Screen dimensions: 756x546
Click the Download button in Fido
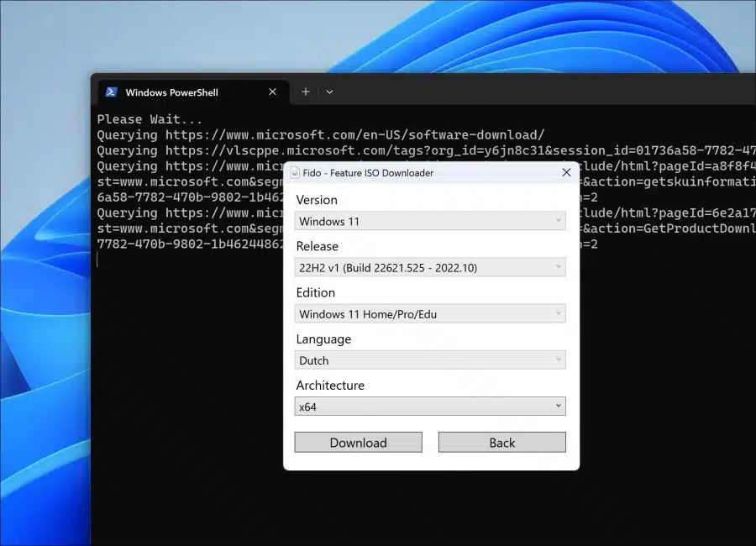pyautogui.click(x=358, y=443)
